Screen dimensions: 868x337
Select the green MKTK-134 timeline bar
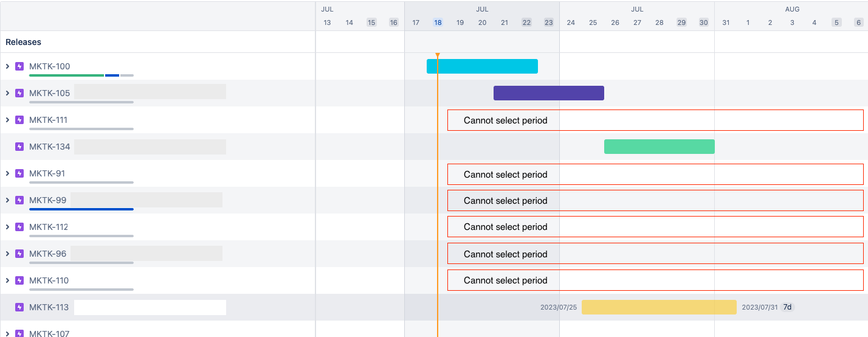[x=660, y=147]
